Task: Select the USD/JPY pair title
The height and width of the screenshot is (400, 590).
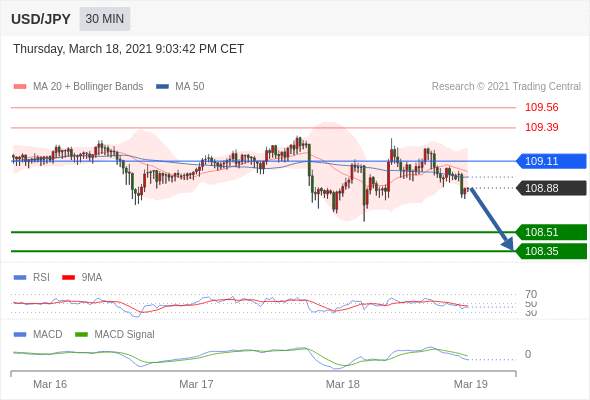Action: tap(41, 19)
